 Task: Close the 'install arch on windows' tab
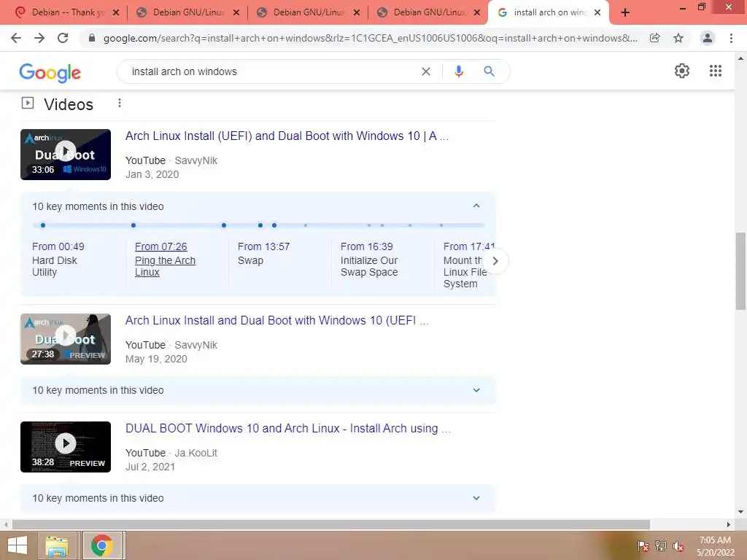click(x=597, y=12)
